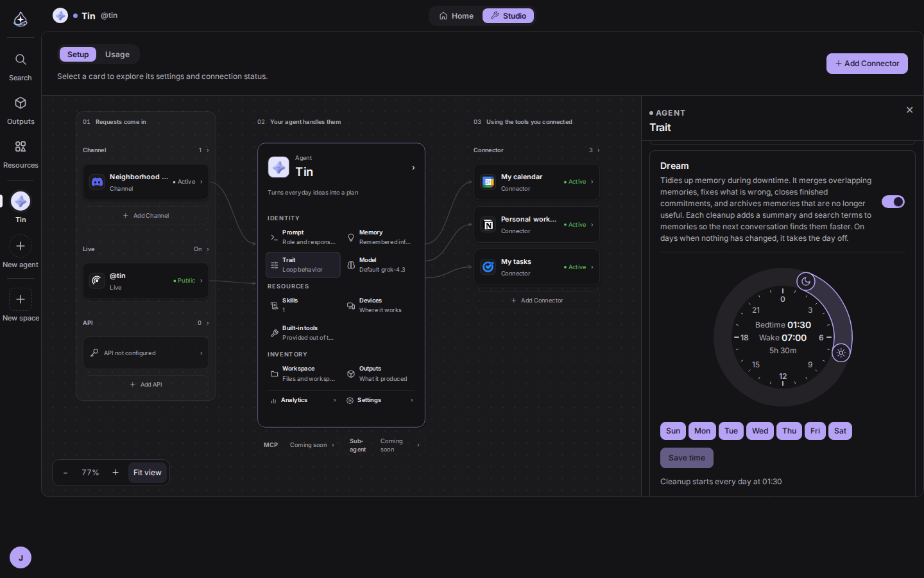Toggle the Sun day chip
This screenshot has height=578, width=924.
point(673,431)
